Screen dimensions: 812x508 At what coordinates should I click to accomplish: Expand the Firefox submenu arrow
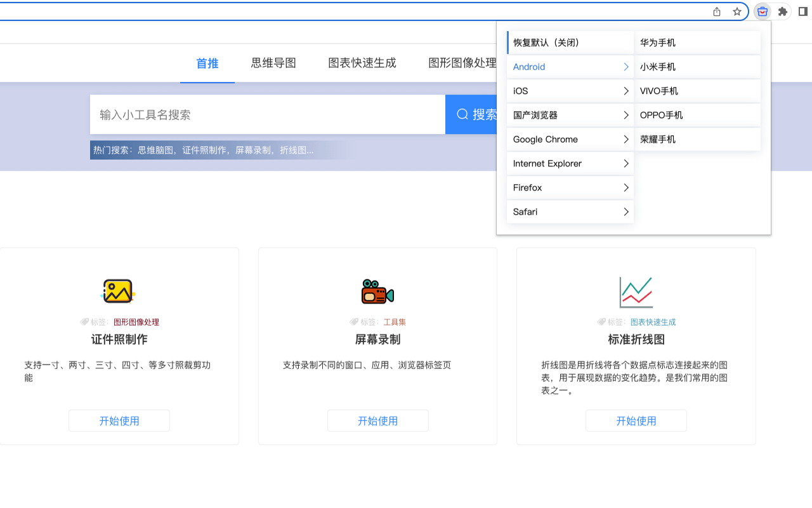click(625, 187)
